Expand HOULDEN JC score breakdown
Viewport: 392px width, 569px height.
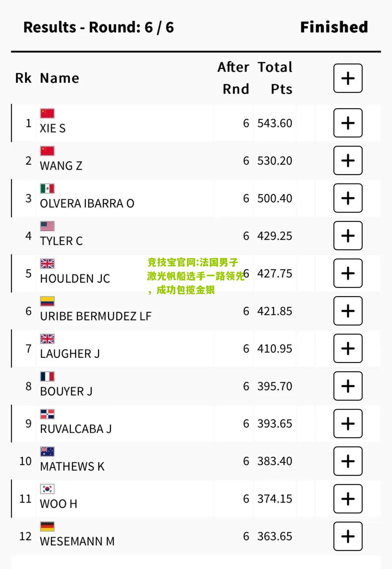click(348, 273)
